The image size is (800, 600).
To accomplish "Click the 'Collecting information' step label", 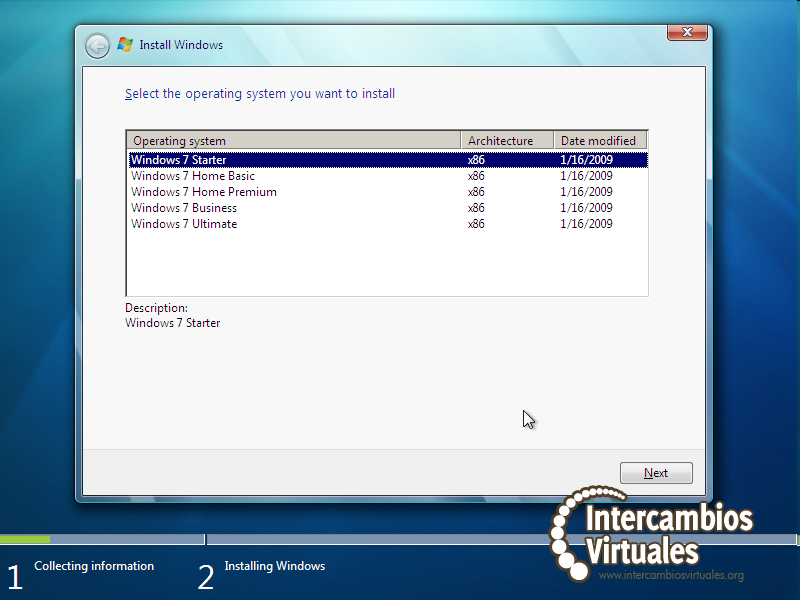I will [x=94, y=566].
